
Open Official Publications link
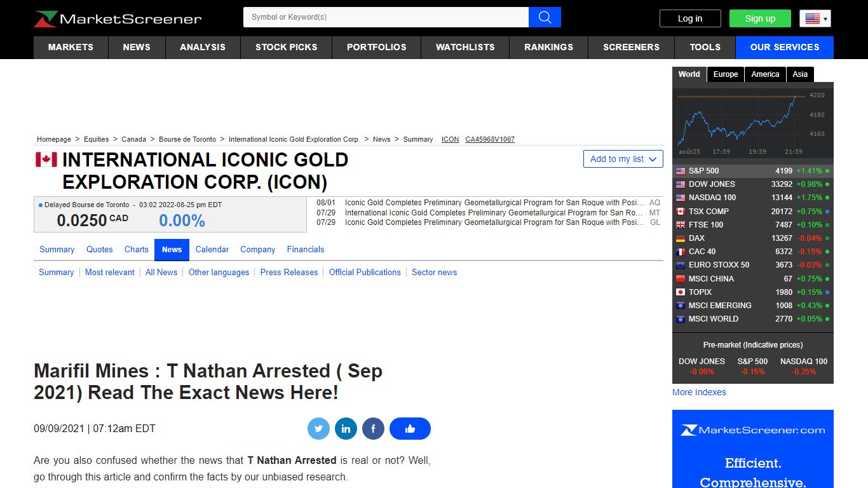tap(365, 273)
